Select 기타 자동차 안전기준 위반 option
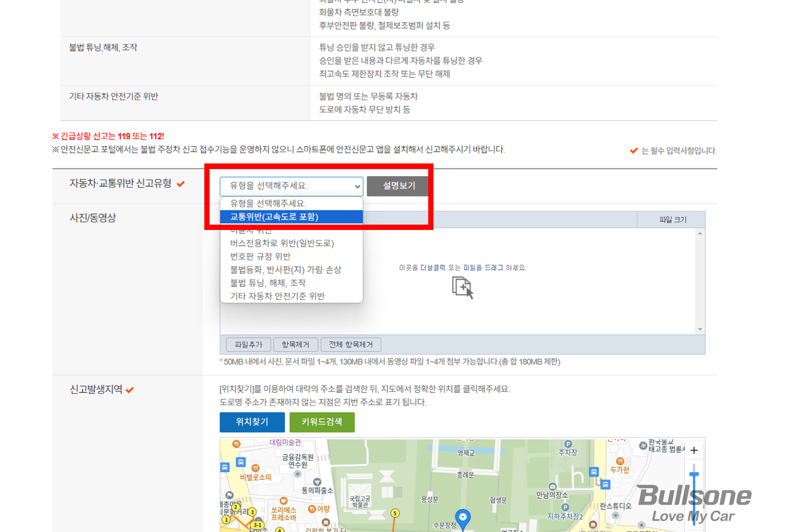793x532 pixels. (x=277, y=296)
